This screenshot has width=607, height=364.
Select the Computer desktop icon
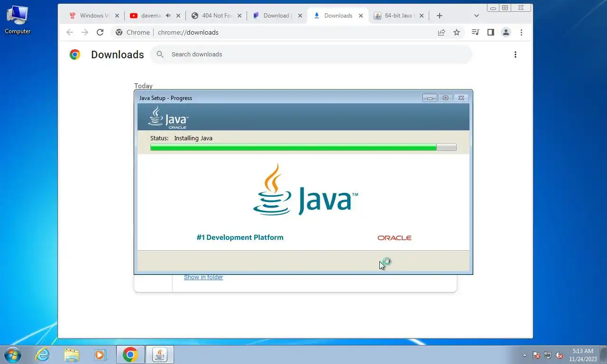tap(18, 20)
